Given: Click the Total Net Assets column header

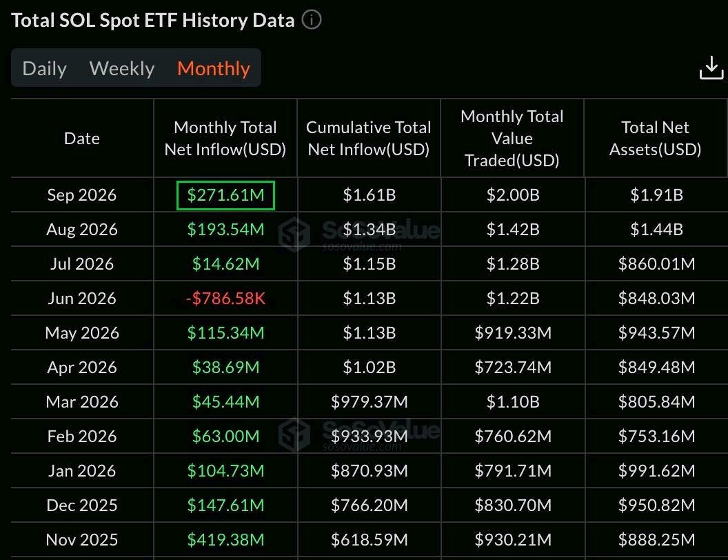Looking at the screenshot, I should click(x=655, y=139).
